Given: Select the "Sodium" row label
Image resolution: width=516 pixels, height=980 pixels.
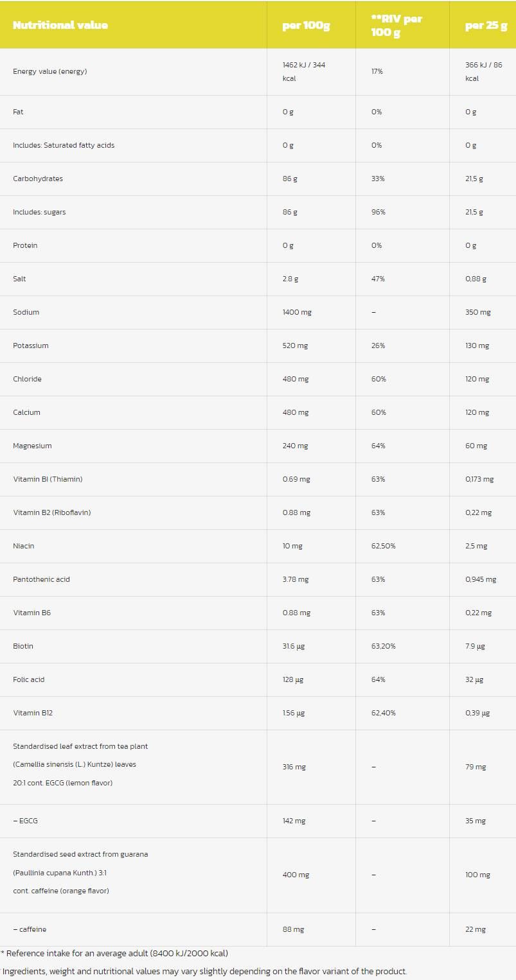Looking at the screenshot, I should click(x=26, y=312).
